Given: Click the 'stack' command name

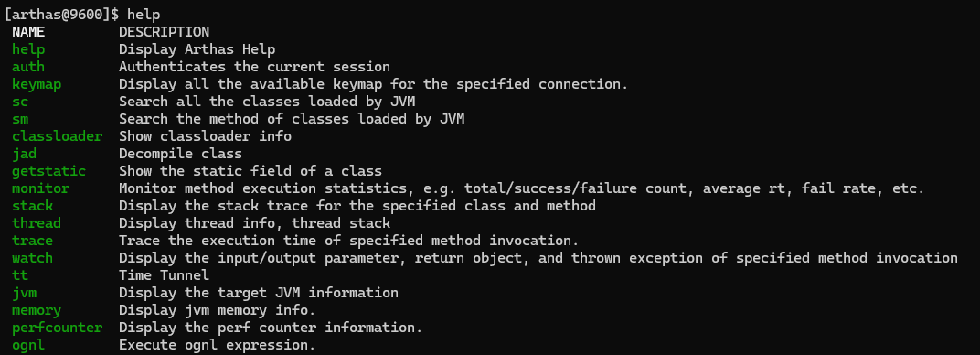Looking at the screenshot, I should coord(33,206).
